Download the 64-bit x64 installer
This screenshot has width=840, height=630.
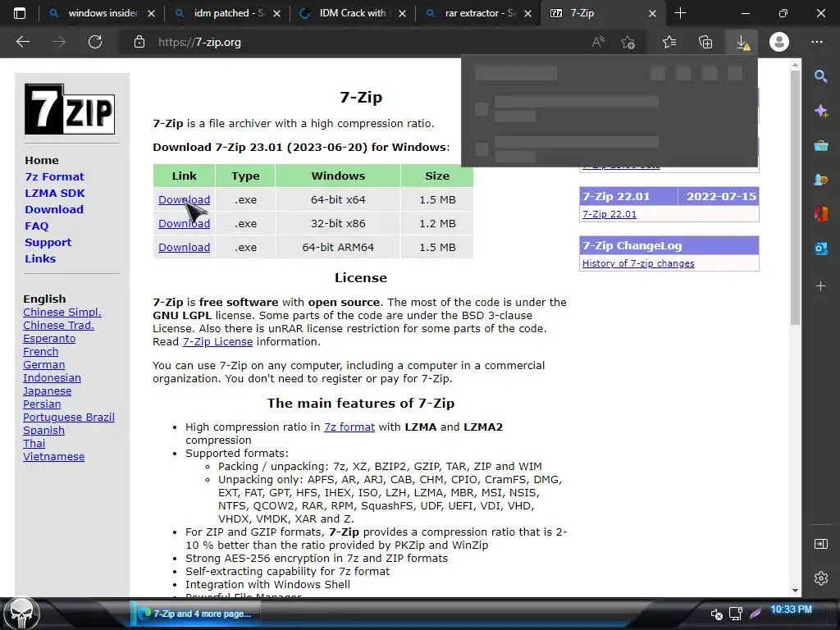[x=184, y=200]
